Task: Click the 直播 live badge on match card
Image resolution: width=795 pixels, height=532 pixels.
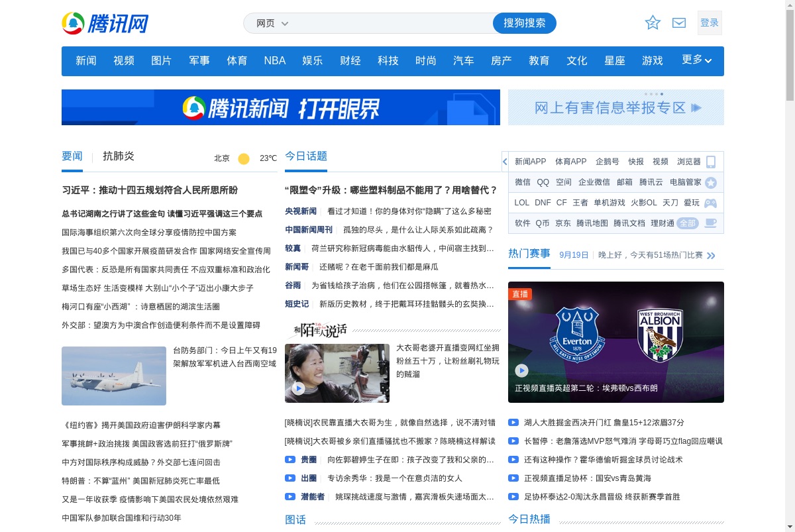Action: click(x=521, y=294)
